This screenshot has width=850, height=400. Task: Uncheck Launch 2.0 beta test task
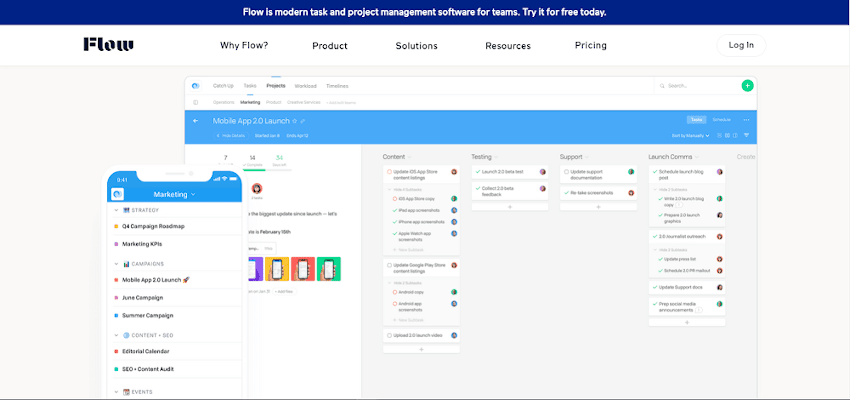[478, 172]
